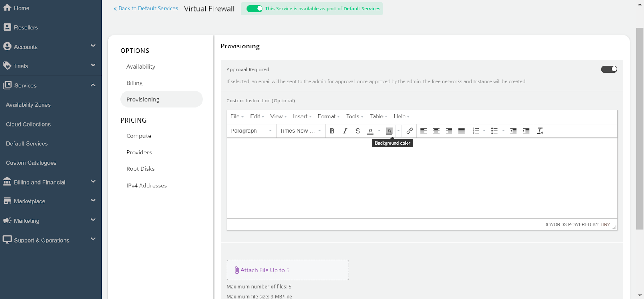
Task: Increase indent in the editor
Action: pyautogui.click(x=526, y=131)
